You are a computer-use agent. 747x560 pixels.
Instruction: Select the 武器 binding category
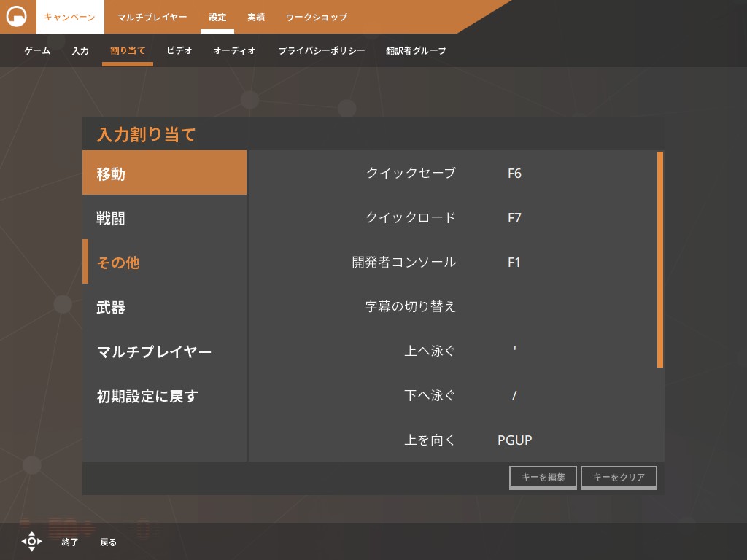164,307
